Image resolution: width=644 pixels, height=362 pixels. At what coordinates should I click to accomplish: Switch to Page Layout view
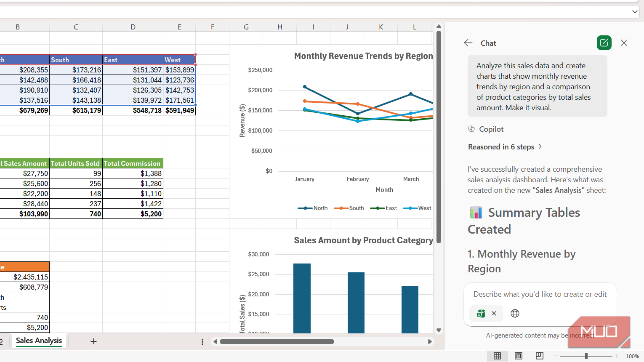pos(519,356)
